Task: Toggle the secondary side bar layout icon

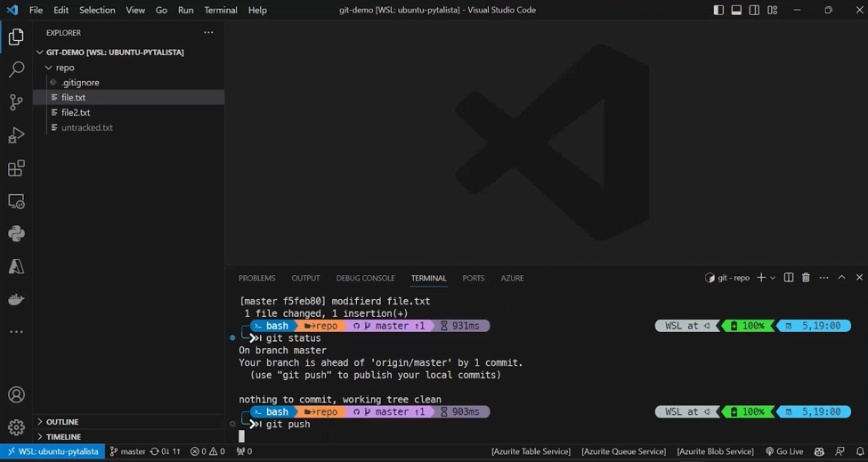Action: (x=754, y=10)
